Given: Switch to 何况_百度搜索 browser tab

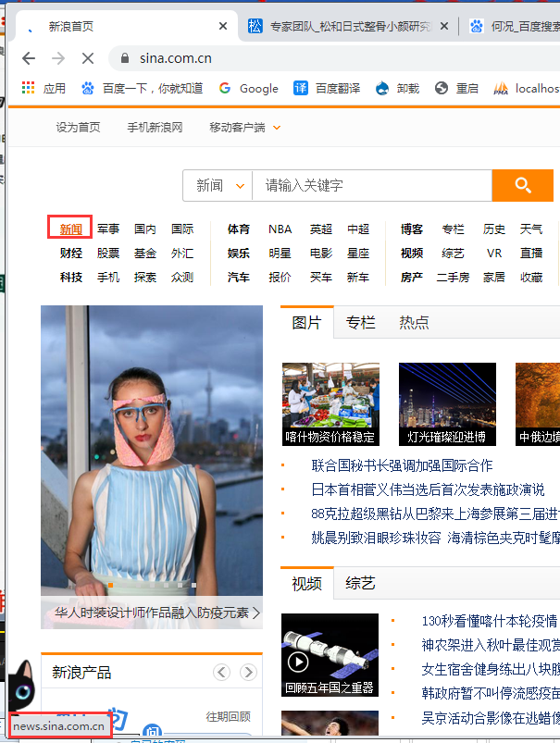Looking at the screenshot, I should click(x=513, y=27).
